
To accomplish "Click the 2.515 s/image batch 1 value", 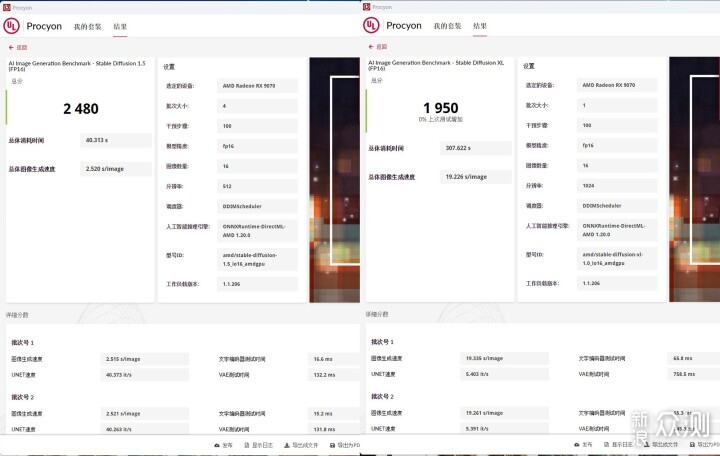I will coord(145,359).
